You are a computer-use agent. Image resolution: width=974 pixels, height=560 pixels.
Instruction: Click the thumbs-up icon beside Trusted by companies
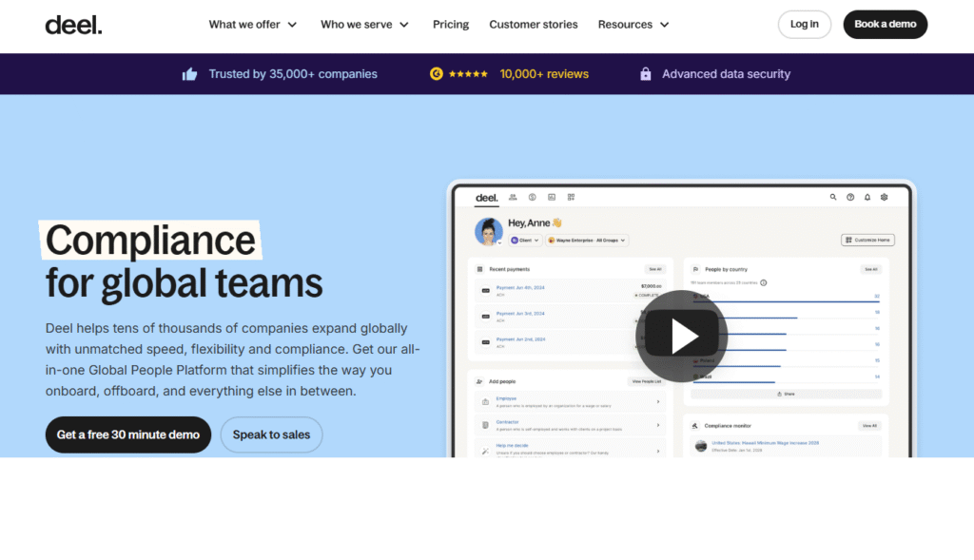(189, 74)
